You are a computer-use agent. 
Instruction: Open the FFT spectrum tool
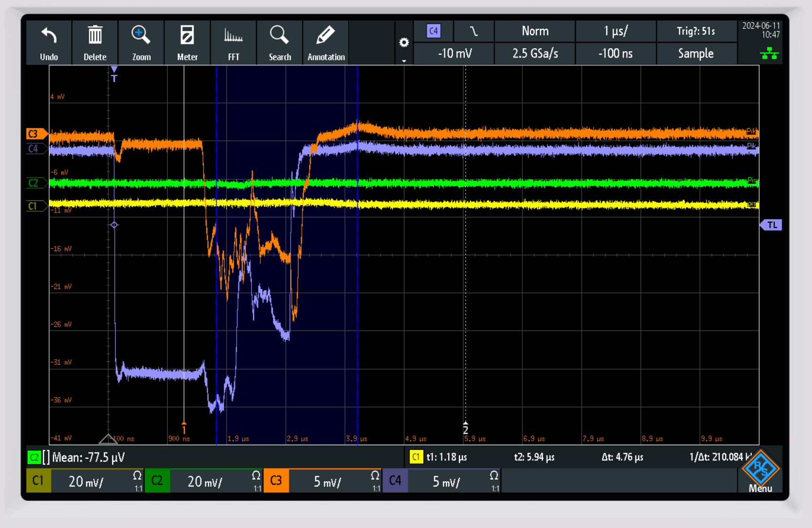coord(233,36)
